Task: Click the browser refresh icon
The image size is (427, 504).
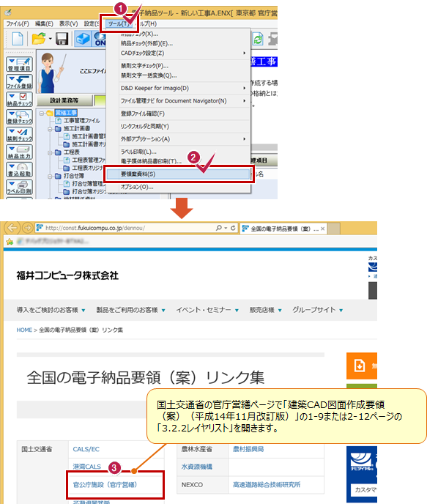Action: [x=233, y=228]
